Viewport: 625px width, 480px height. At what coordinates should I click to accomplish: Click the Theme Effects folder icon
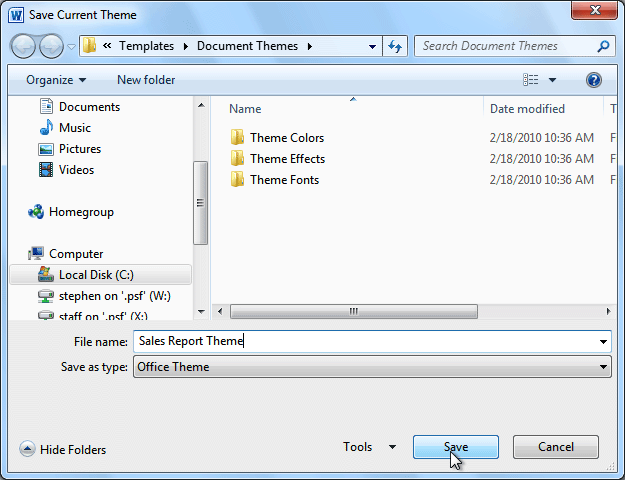237,158
